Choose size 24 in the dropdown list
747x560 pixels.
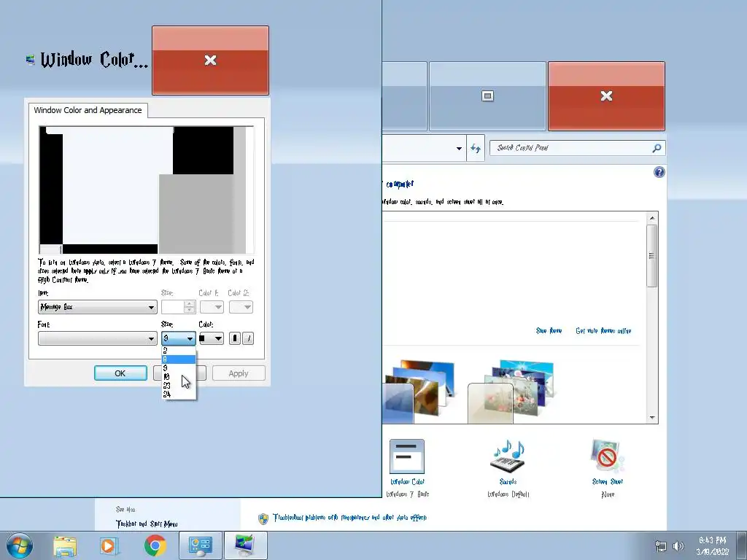179,394
